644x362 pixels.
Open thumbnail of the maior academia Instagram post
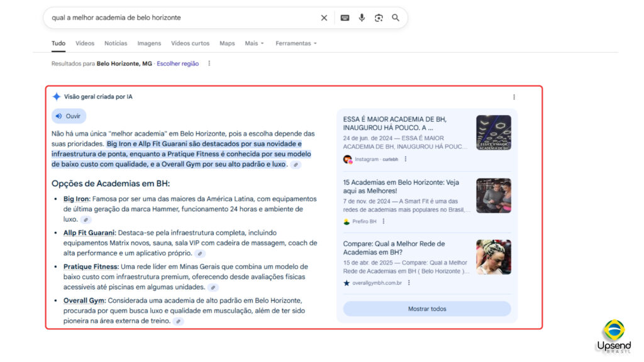494,133
